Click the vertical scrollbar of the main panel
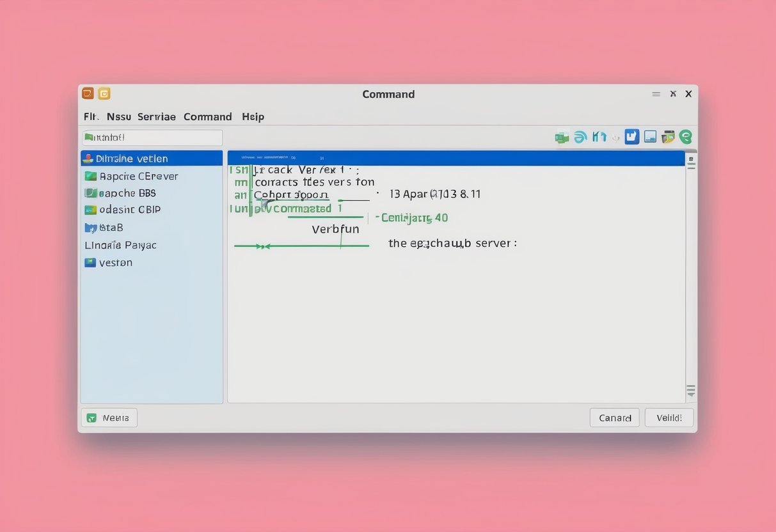 pyautogui.click(x=691, y=275)
